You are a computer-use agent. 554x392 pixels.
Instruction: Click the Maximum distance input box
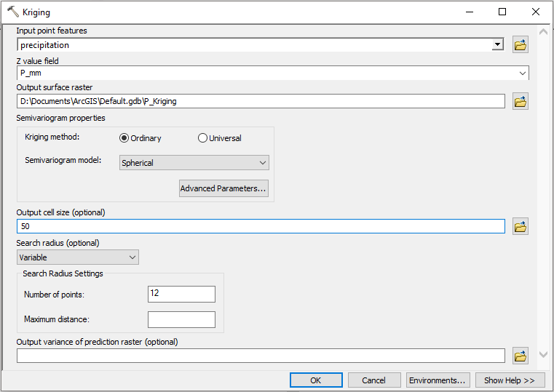(181, 319)
